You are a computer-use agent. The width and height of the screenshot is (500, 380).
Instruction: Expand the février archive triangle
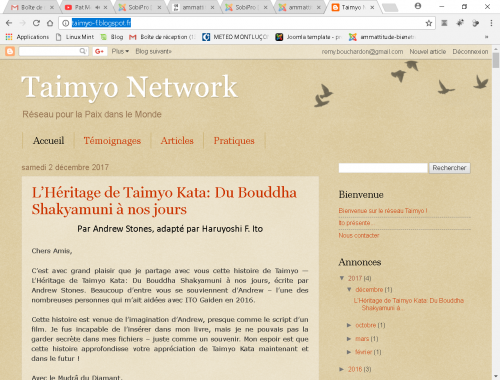click(x=349, y=352)
